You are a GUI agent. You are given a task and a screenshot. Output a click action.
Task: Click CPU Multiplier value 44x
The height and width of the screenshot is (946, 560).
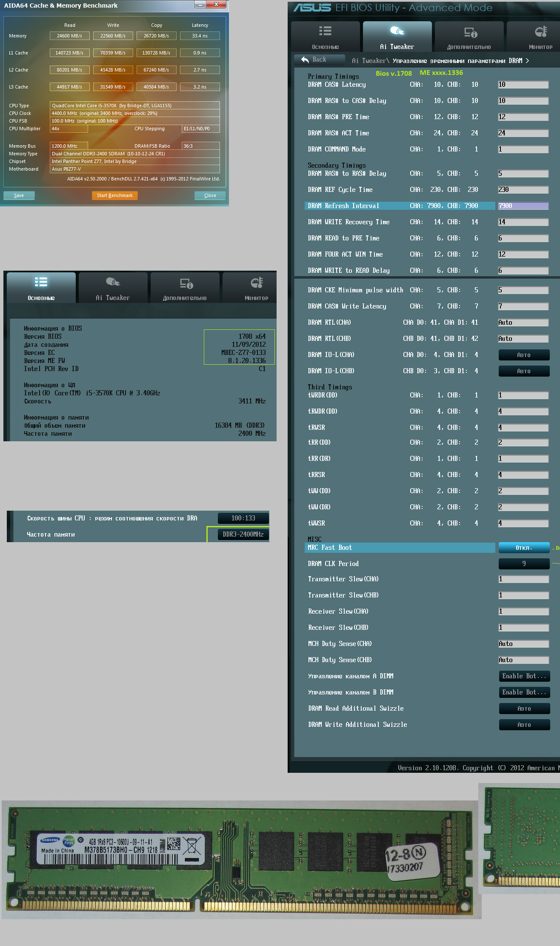pos(69,129)
